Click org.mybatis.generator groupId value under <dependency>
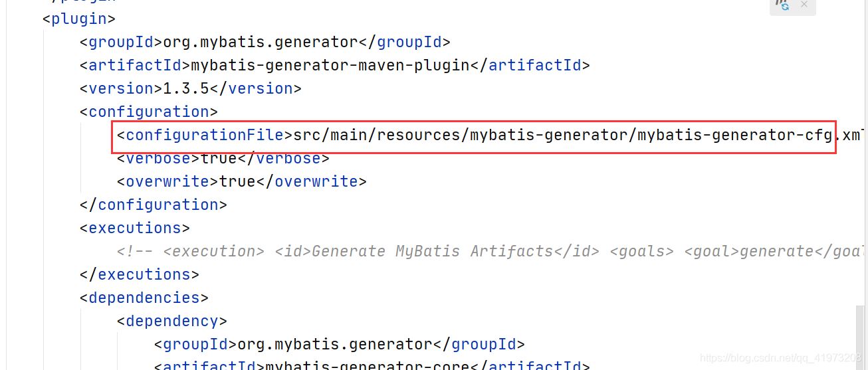The width and height of the screenshot is (868, 370). pos(335,344)
